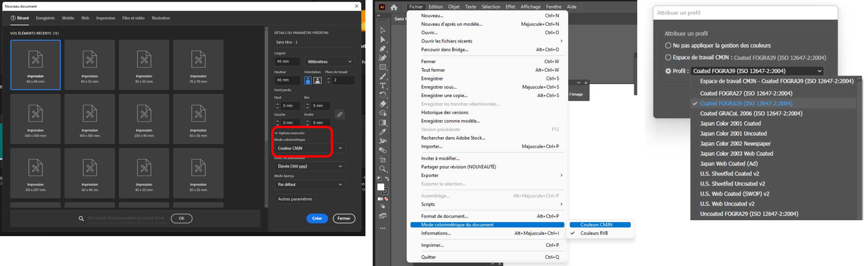This screenshot has height=266, width=868.
Task: Switch to the 'Film et vidéo' tab
Action: tap(133, 18)
